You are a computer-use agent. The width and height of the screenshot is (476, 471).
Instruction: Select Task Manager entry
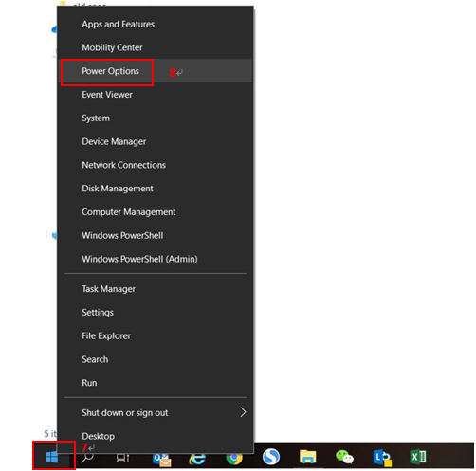(156, 289)
